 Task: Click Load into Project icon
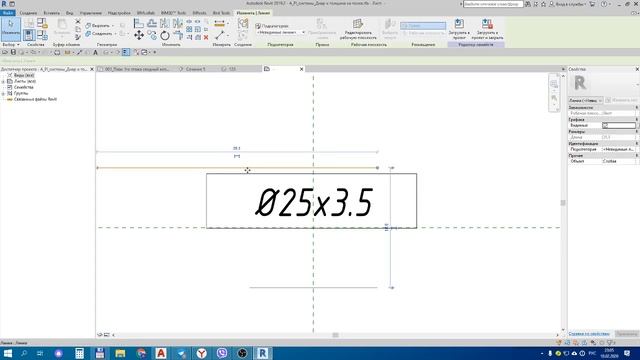pyautogui.click(x=459, y=24)
